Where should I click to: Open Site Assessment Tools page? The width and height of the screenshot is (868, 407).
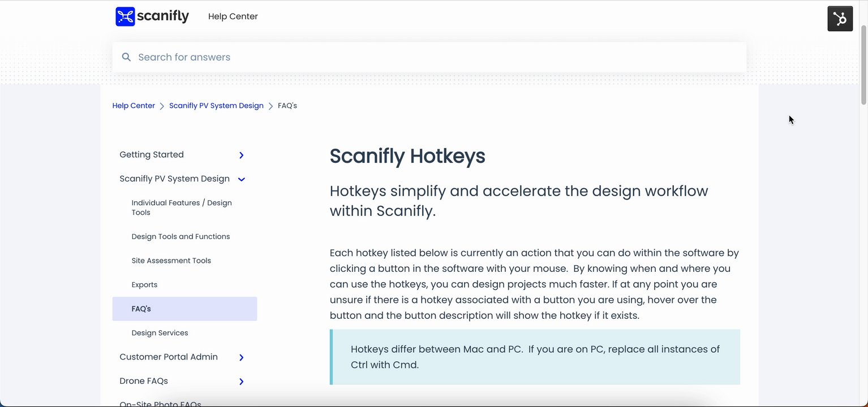point(171,261)
